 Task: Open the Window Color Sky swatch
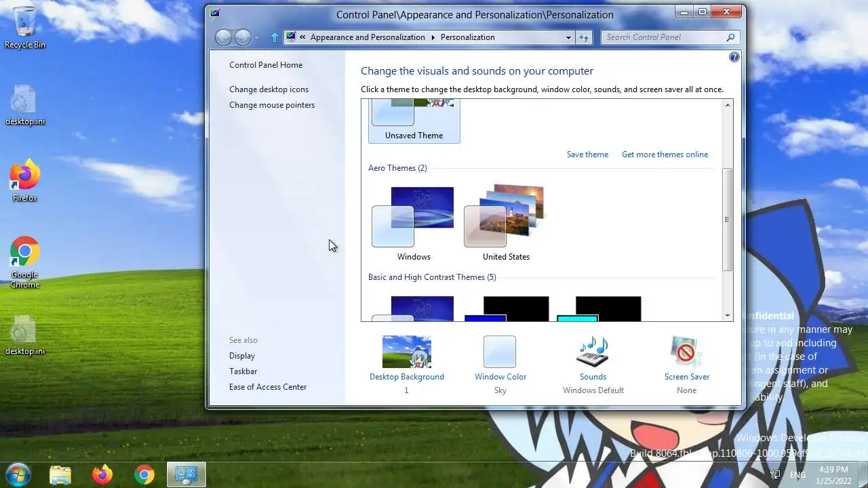pyautogui.click(x=500, y=352)
